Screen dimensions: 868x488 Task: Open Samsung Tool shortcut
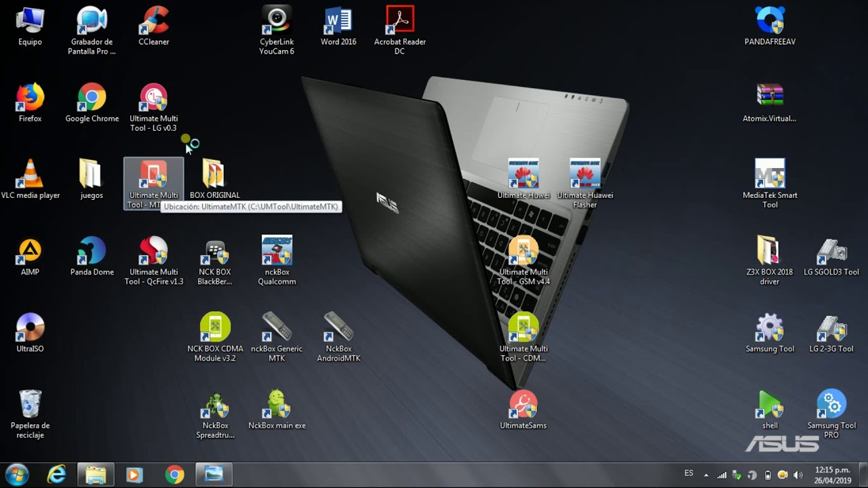point(770,333)
